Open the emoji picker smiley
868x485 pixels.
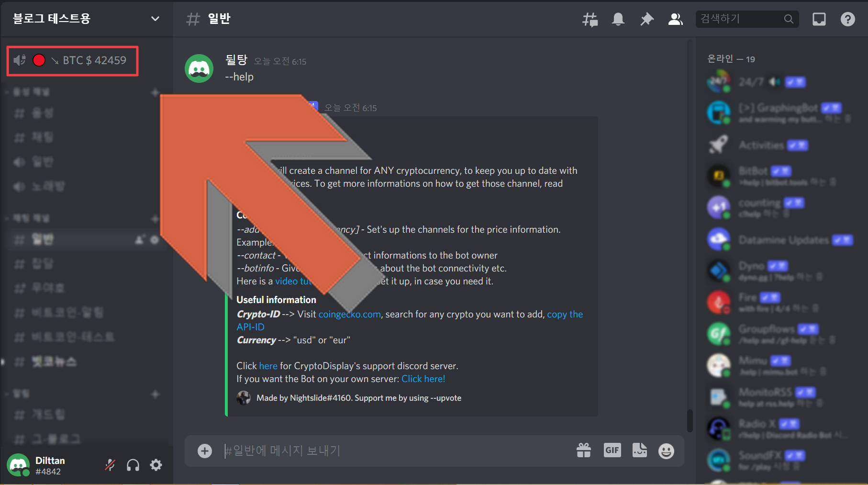(666, 451)
